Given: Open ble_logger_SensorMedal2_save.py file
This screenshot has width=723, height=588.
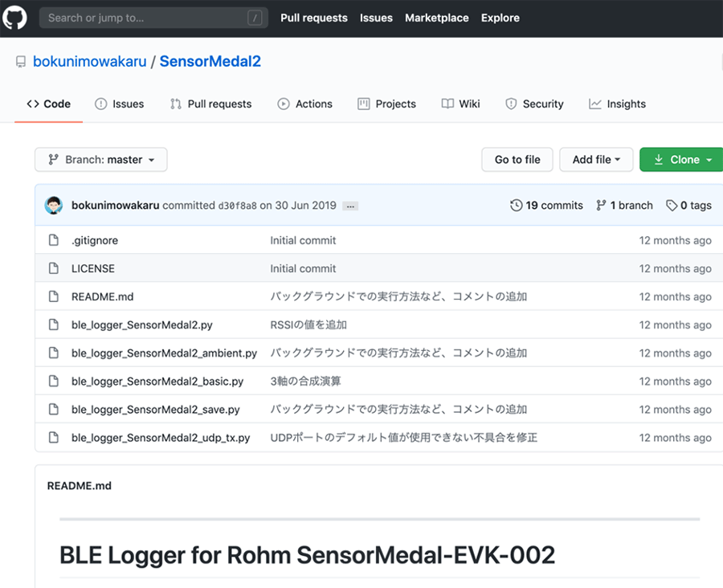Looking at the screenshot, I should tap(155, 410).
